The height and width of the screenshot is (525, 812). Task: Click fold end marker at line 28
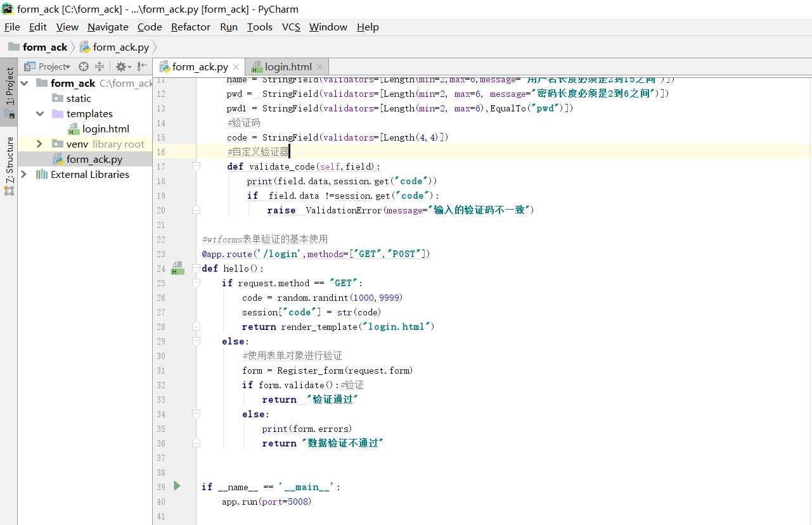pos(196,326)
